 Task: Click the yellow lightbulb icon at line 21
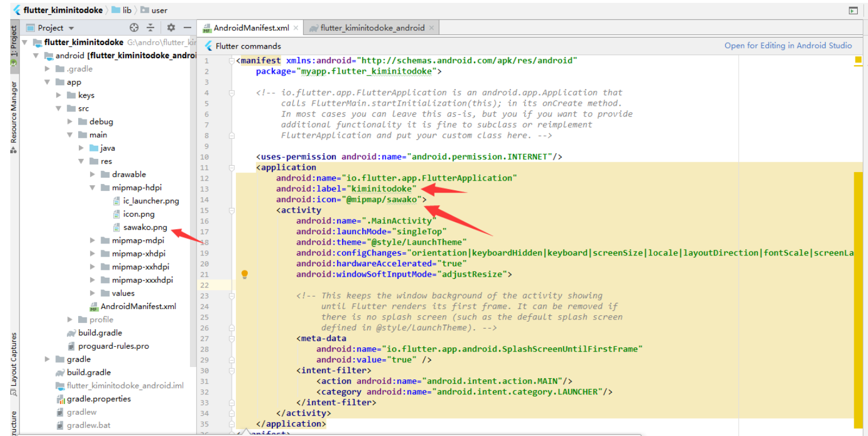tap(244, 274)
